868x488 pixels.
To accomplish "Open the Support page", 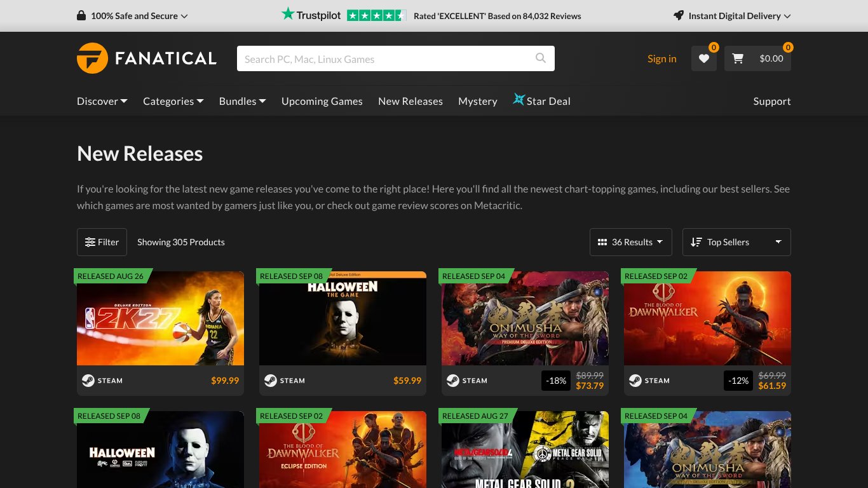I will tap(772, 101).
